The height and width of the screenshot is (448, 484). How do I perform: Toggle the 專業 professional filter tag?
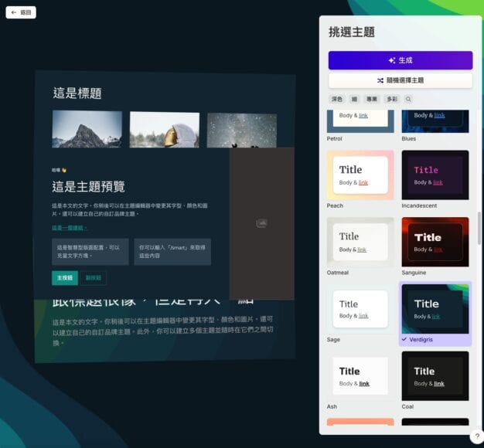pos(373,99)
